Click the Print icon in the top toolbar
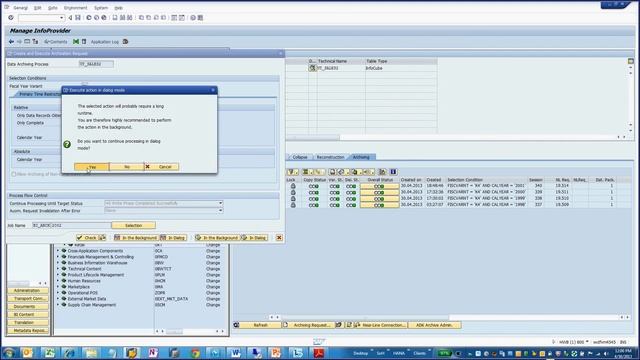Image resolution: width=640 pixels, height=360 pixels. click(x=115, y=18)
